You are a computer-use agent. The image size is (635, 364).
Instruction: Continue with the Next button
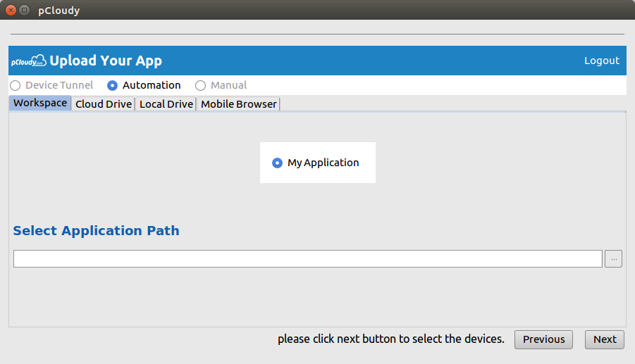tap(605, 339)
